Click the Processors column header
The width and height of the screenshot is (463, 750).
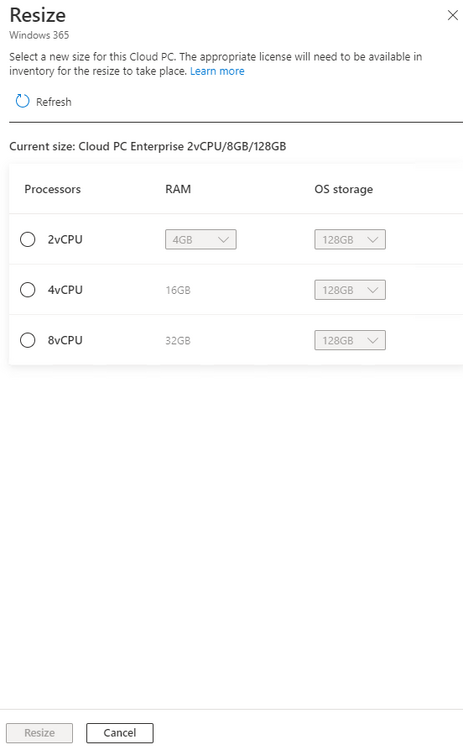pyautogui.click(x=53, y=189)
